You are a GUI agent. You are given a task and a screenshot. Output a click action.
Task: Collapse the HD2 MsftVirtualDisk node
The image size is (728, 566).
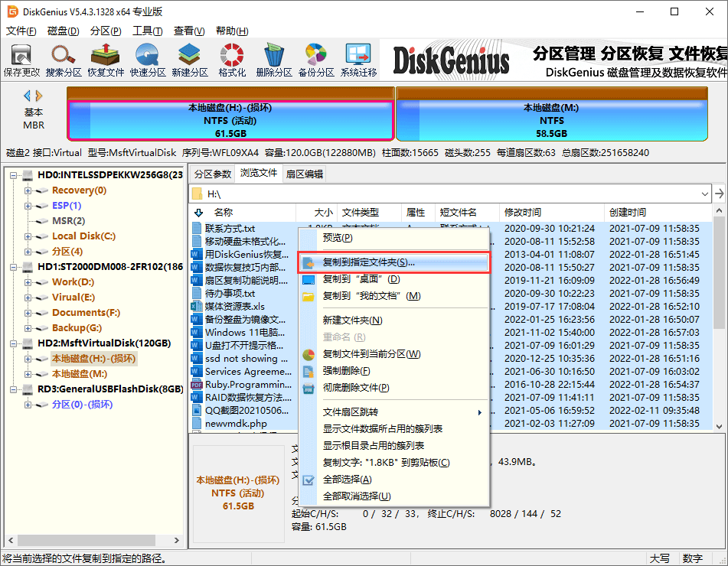click(14, 343)
